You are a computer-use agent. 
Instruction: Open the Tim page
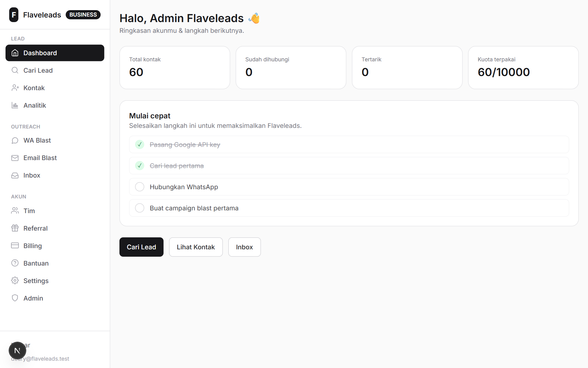click(55, 211)
